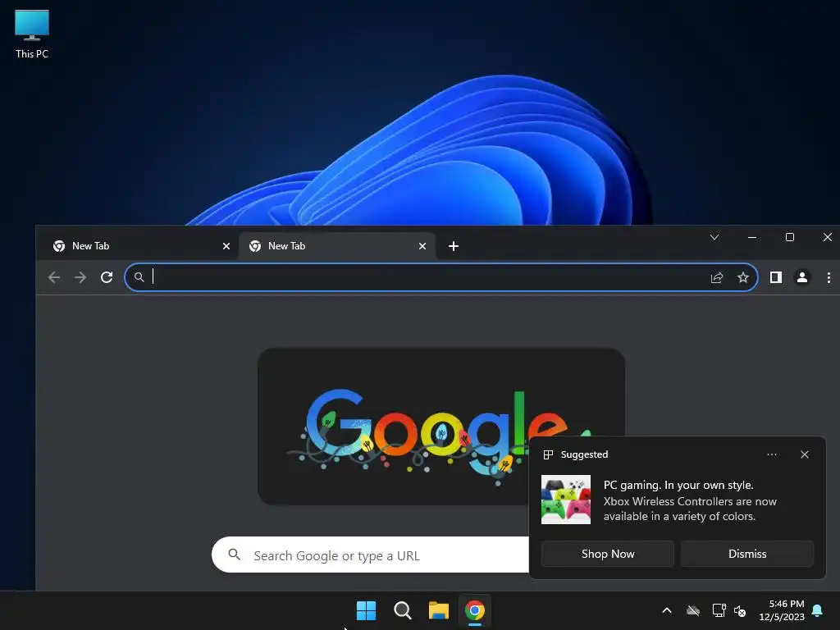Close the first New Tab

(x=226, y=246)
